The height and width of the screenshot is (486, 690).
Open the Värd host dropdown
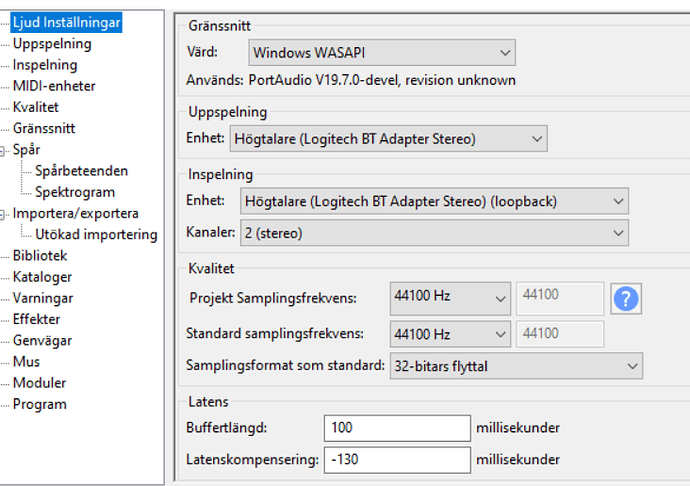(x=382, y=53)
